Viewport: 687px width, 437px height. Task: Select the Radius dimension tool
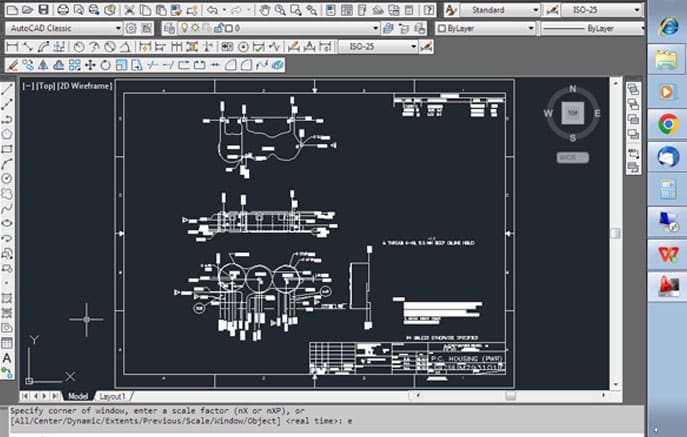(x=79, y=47)
